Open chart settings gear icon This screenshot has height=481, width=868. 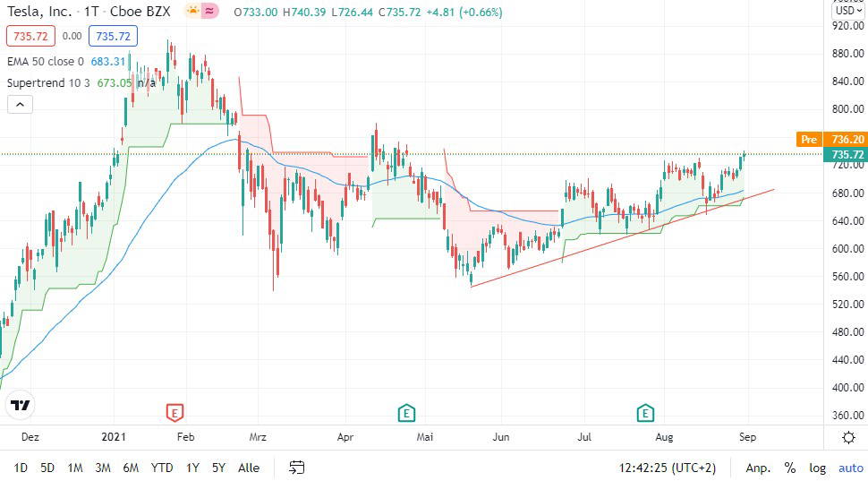[x=848, y=438]
